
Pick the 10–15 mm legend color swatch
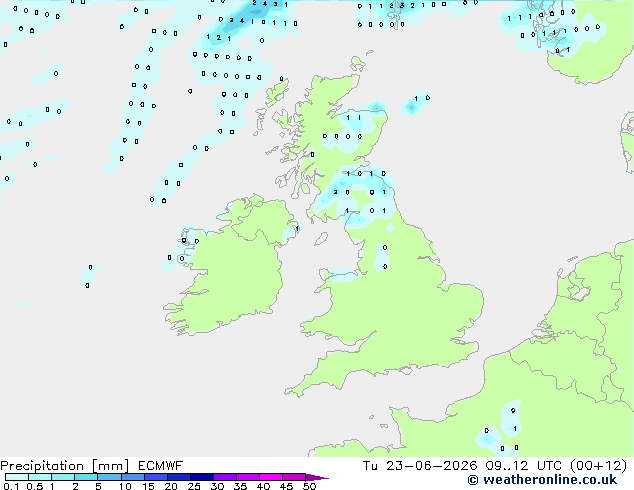[132, 477]
